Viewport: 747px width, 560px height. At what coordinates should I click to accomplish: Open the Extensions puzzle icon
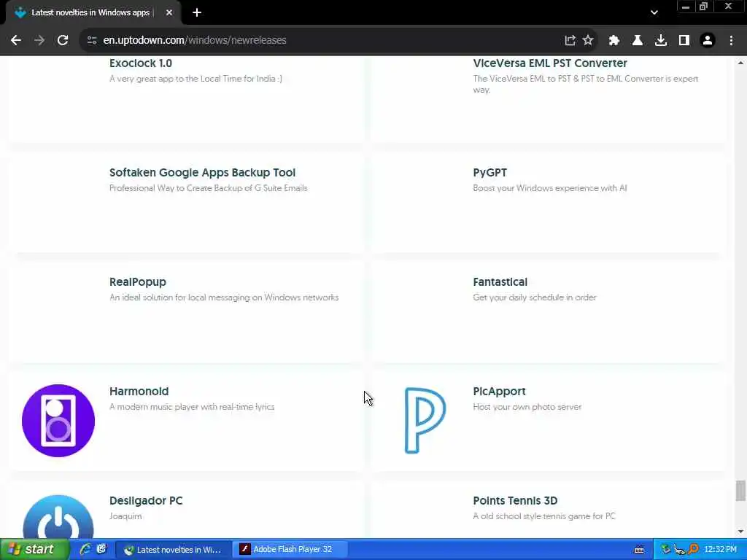614,41
